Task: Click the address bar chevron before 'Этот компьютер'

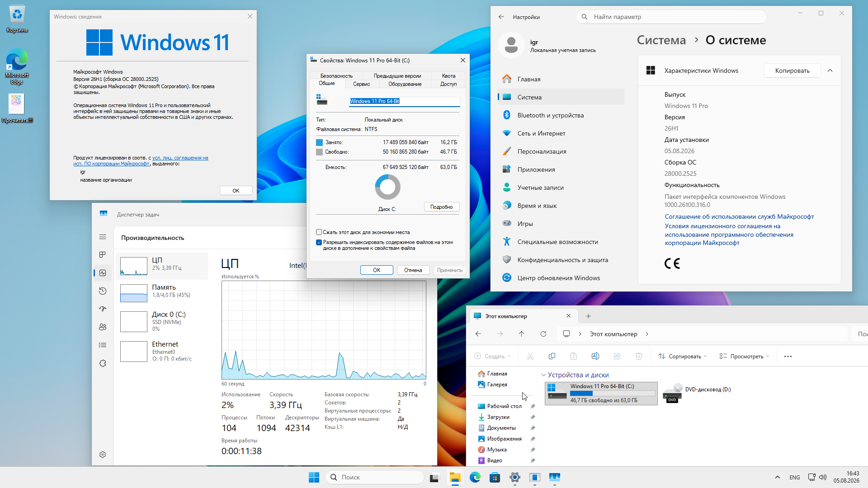Action: tap(580, 334)
